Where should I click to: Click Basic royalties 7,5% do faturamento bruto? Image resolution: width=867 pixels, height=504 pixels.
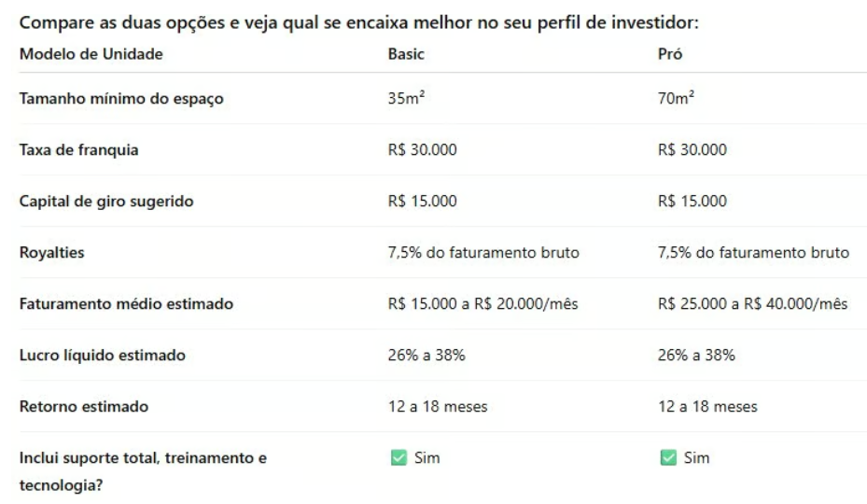483,253
